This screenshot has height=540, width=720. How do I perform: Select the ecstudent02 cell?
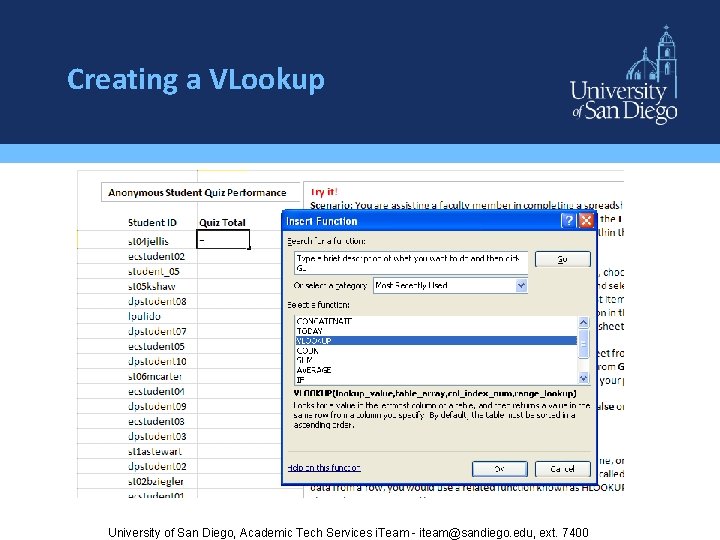[157, 256]
